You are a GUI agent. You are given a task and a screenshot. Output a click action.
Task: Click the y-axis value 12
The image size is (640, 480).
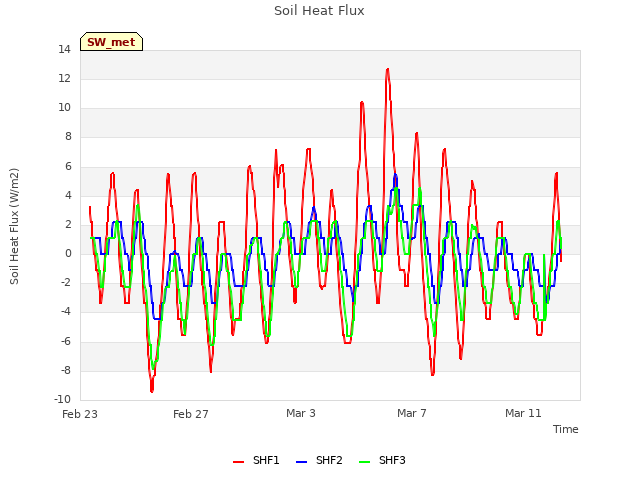click(64, 79)
